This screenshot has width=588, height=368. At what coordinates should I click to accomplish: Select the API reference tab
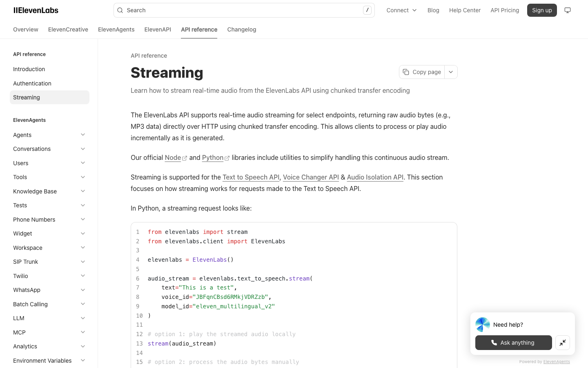[199, 29]
